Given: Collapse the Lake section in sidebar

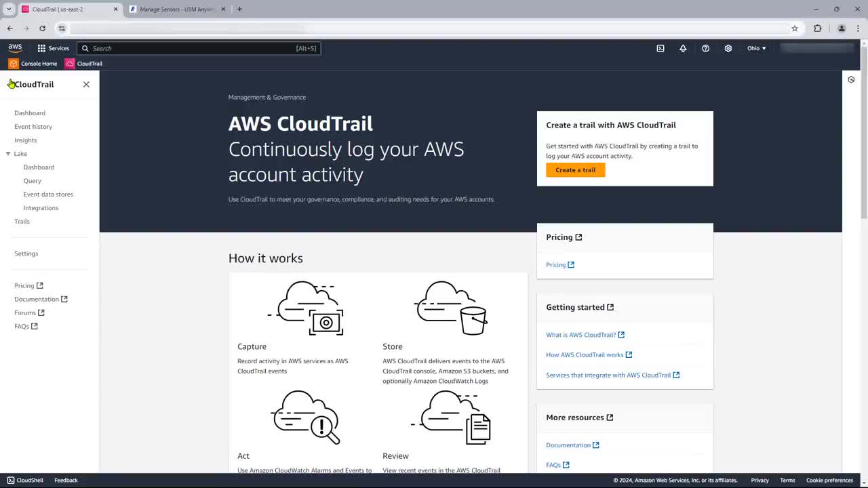Looking at the screenshot, I should (8, 154).
